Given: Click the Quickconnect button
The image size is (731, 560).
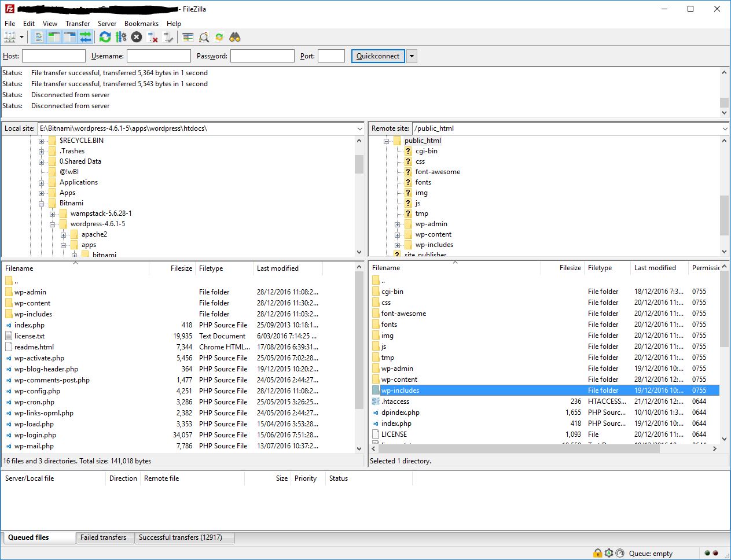Looking at the screenshot, I should pos(378,56).
